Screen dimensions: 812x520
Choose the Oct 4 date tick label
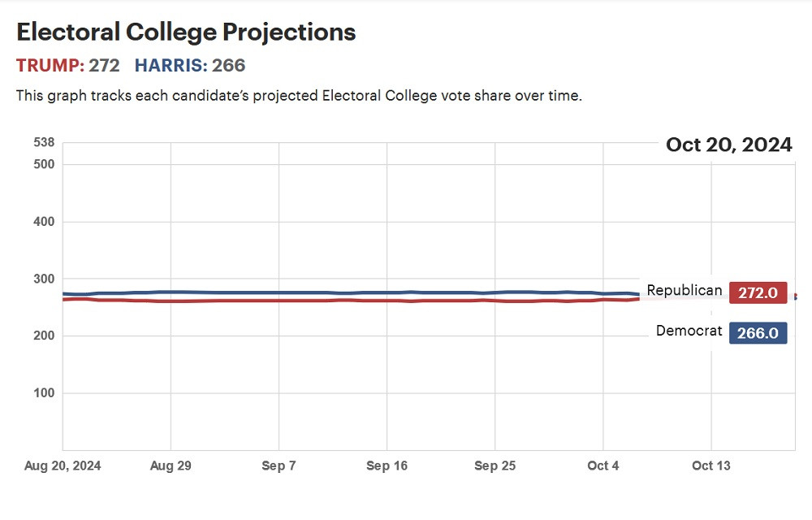click(x=603, y=466)
